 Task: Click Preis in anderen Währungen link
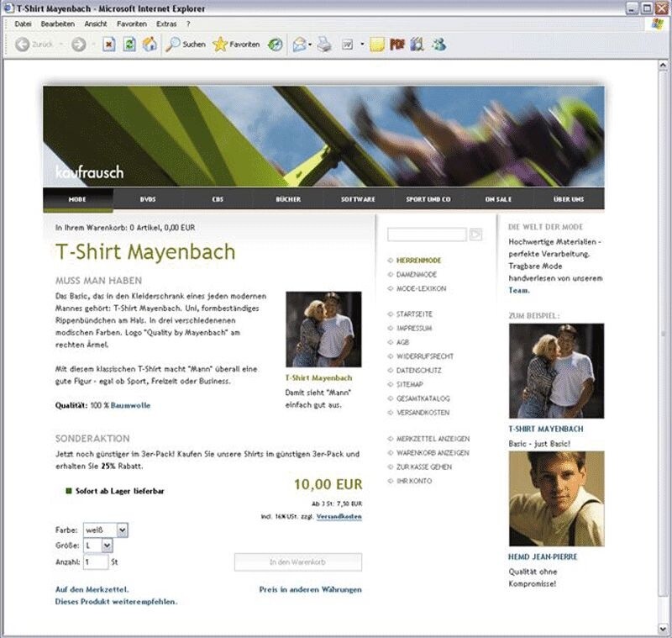coord(310,589)
